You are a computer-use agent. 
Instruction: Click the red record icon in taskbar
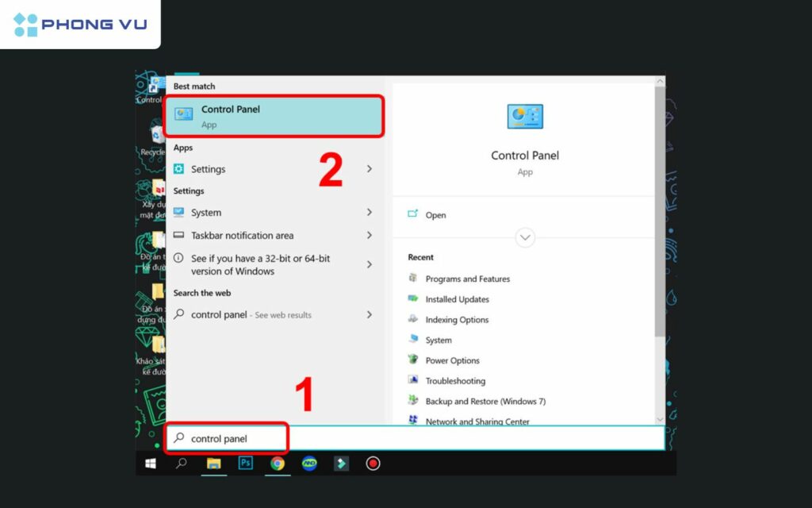coord(373,464)
